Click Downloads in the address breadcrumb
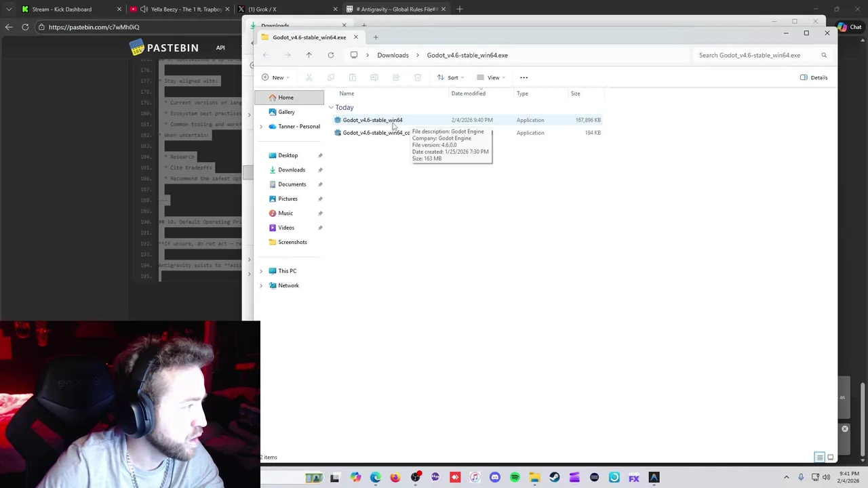 [393, 55]
